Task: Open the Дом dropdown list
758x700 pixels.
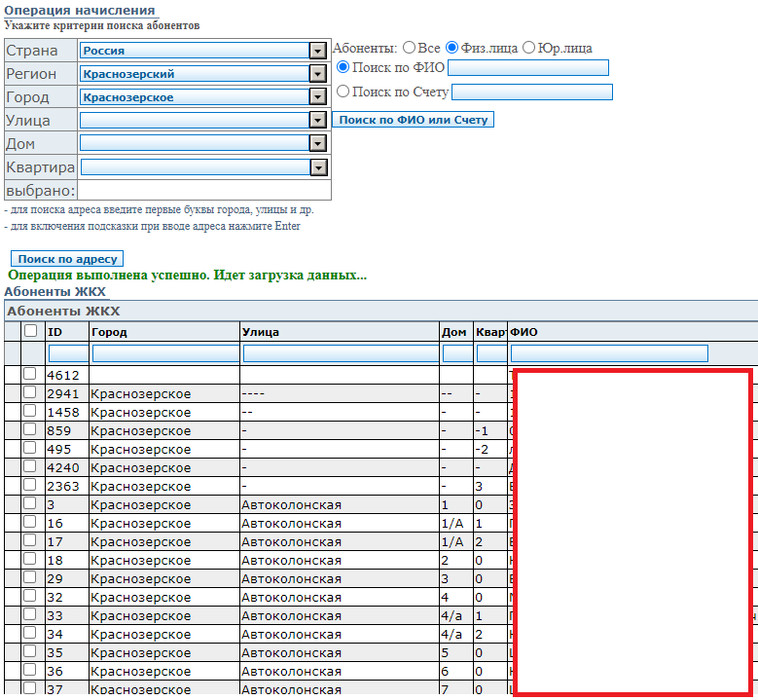Action: coord(316,143)
